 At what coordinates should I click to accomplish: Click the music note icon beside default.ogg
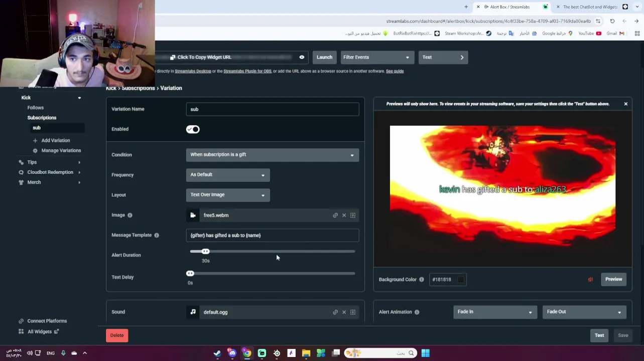(x=193, y=312)
